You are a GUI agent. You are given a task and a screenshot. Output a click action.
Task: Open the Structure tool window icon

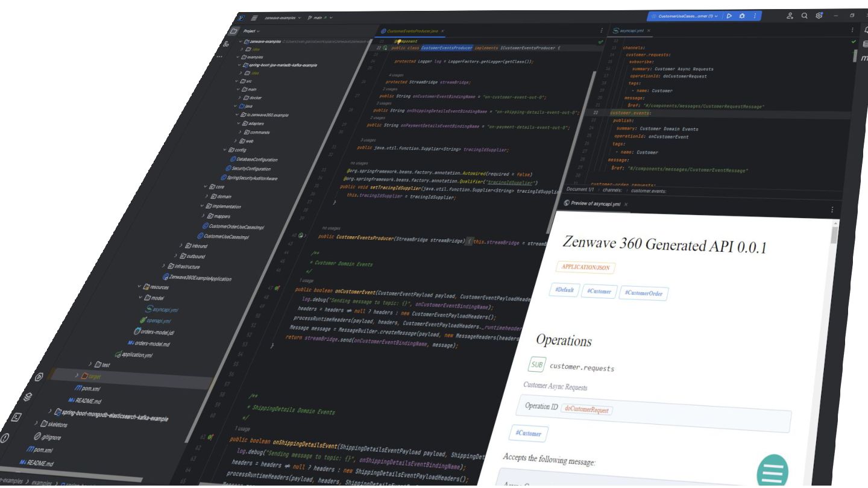(226, 44)
